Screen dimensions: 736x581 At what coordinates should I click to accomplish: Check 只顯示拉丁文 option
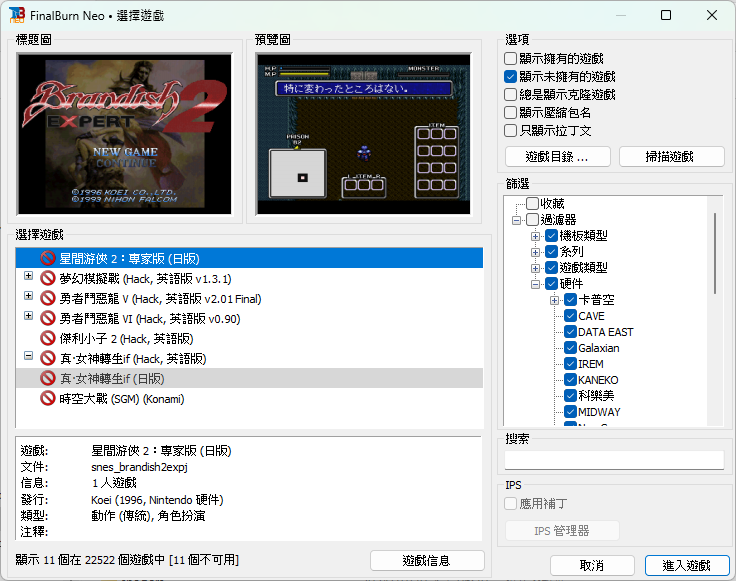pyautogui.click(x=510, y=130)
